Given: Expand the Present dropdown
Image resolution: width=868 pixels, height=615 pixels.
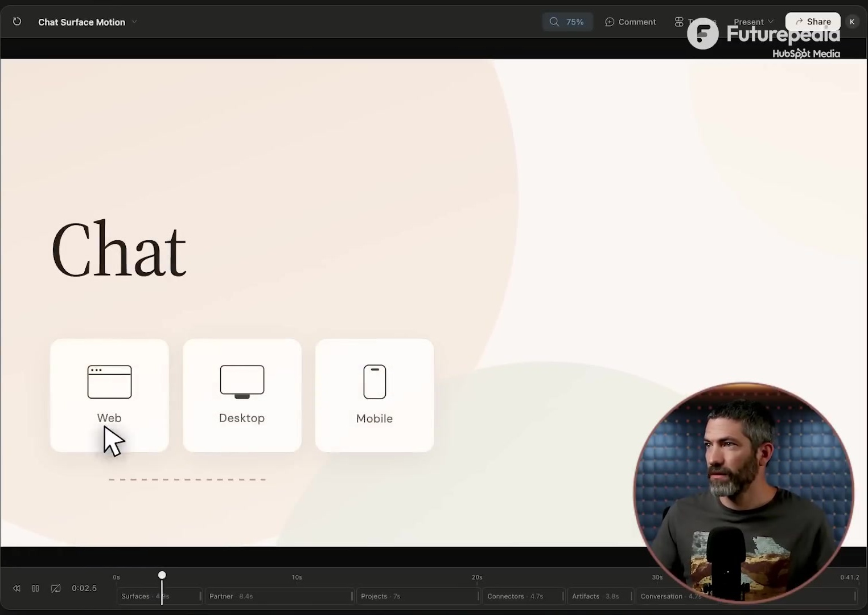Looking at the screenshot, I should tap(754, 22).
